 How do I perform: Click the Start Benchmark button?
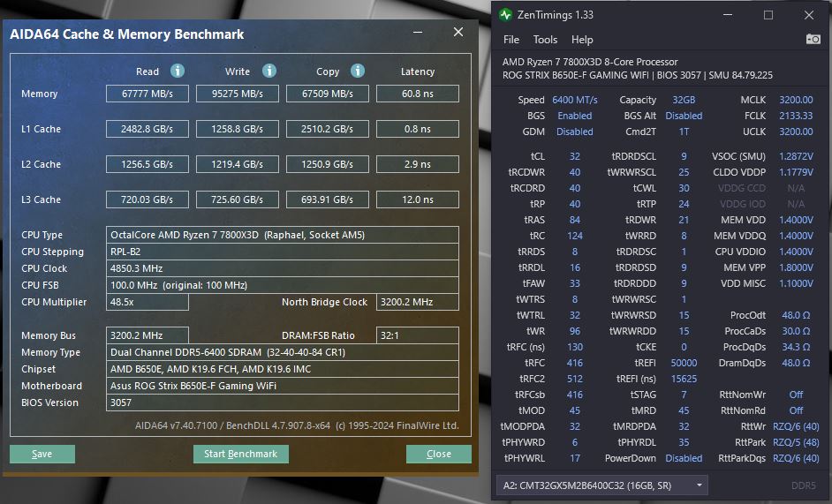[241, 454]
